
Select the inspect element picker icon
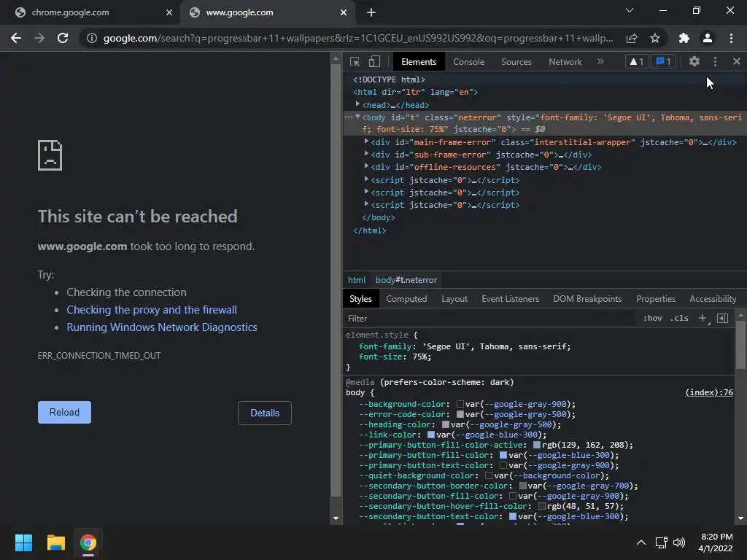click(x=355, y=61)
